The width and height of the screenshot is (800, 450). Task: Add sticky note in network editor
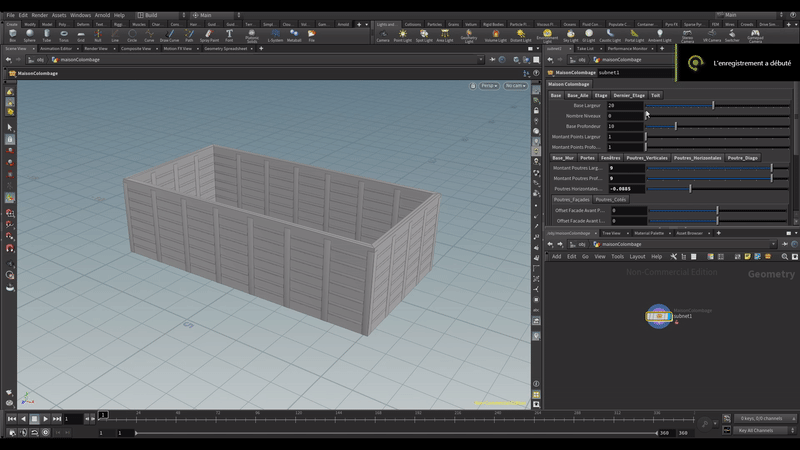click(747, 257)
